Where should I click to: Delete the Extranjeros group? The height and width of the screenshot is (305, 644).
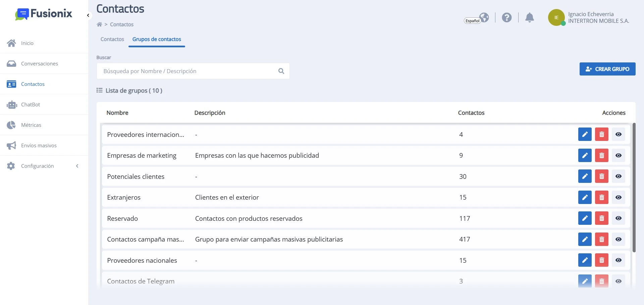coord(601,197)
